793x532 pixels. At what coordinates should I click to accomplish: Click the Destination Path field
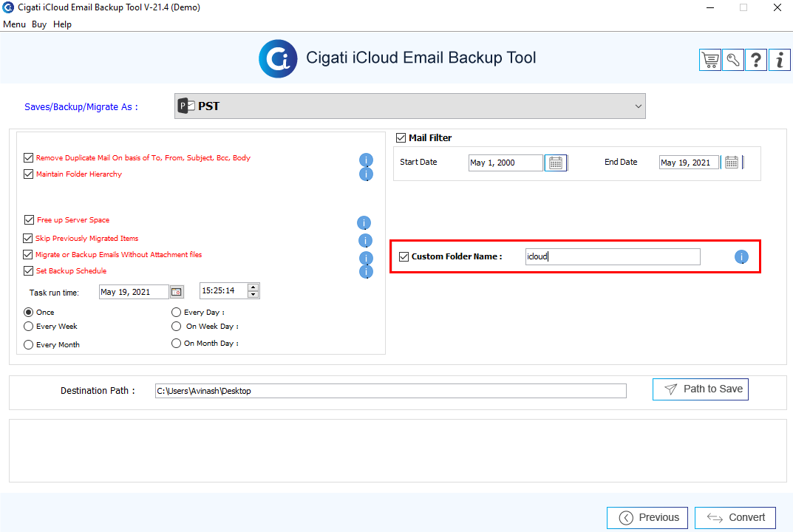pyautogui.click(x=391, y=391)
